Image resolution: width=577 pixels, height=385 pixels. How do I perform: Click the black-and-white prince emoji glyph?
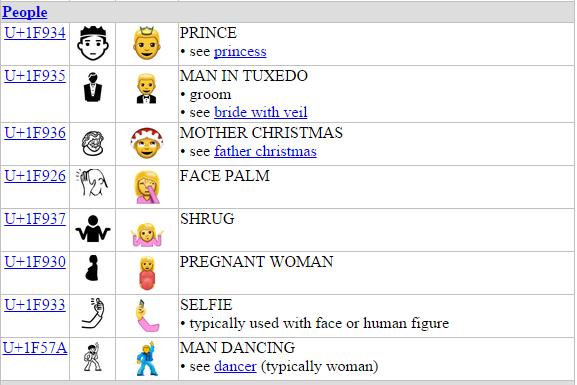[93, 43]
